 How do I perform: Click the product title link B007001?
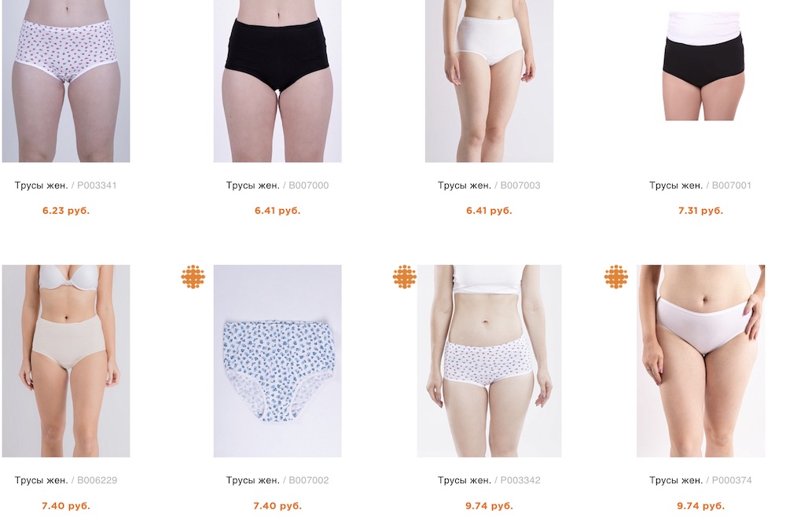pos(700,185)
